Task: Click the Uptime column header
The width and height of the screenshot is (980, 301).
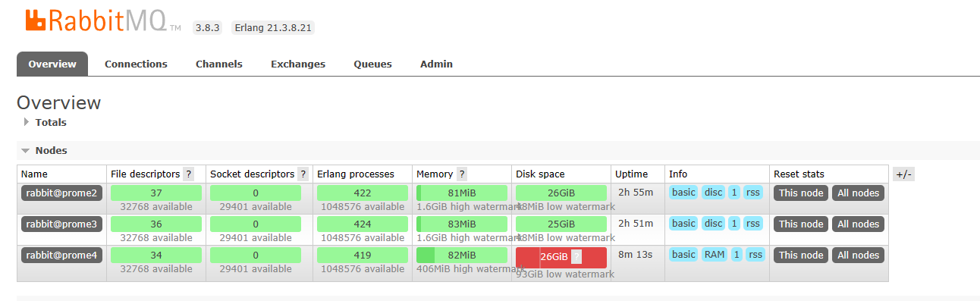Action: [x=631, y=174]
